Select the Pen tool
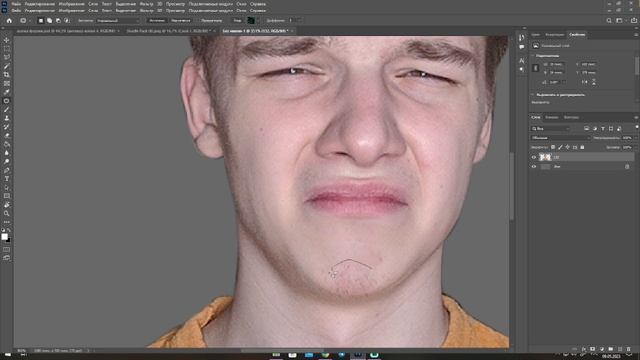This screenshot has width=640, height=360. coord(7,170)
